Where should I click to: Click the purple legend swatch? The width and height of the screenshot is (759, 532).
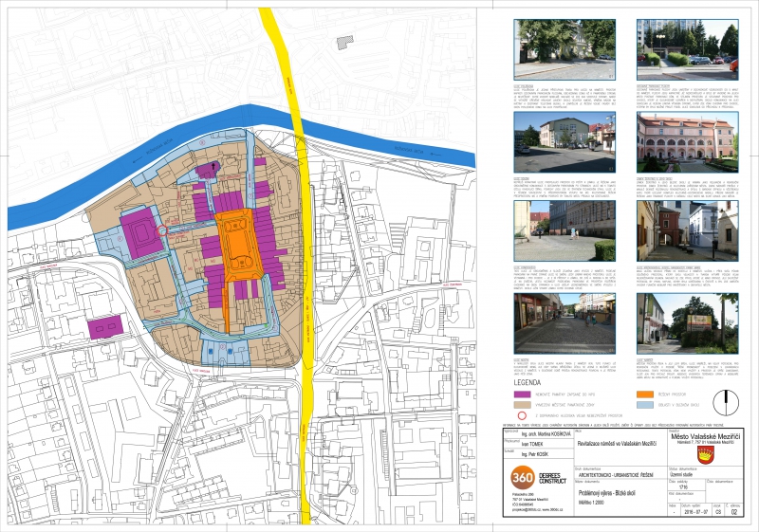click(523, 394)
